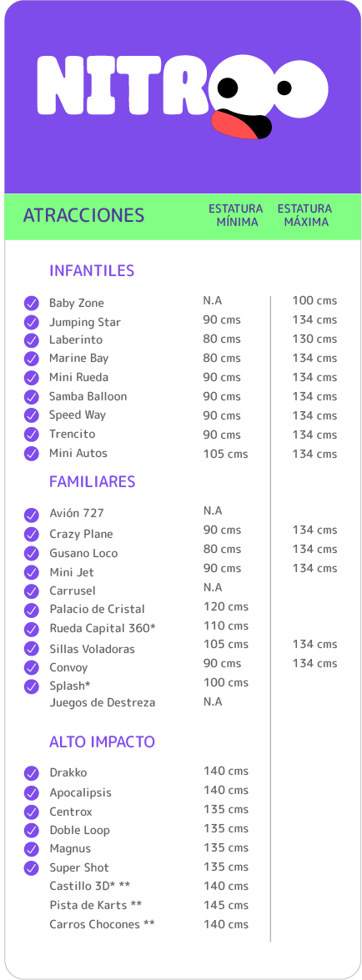
Task: Open the ALTO IMPACTO section heading
Action: [x=103, y=741]
